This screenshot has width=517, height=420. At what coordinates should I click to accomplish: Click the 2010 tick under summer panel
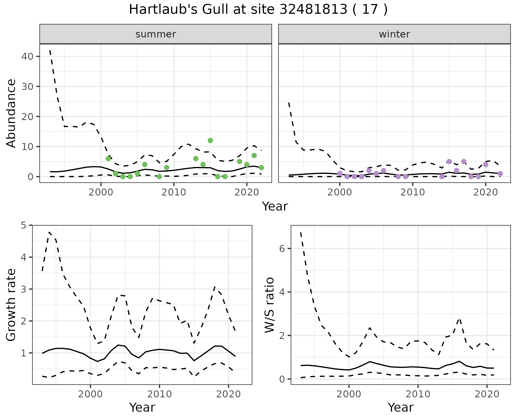coord(174,192)
